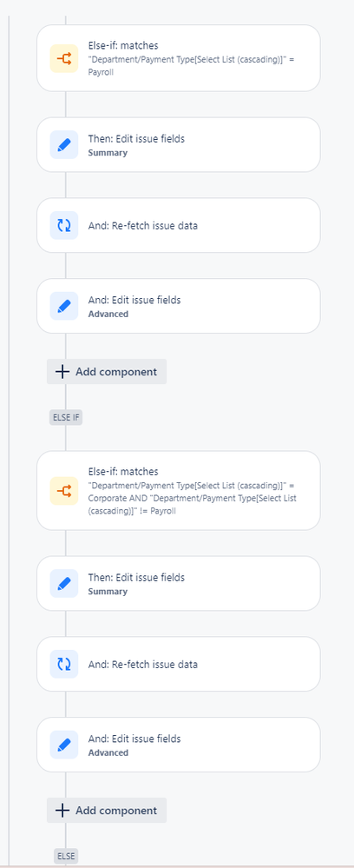354x868 pixels.
Task: Click pencil icon of Advanced edit under Payroll branch
Action: tap(64, 306)
